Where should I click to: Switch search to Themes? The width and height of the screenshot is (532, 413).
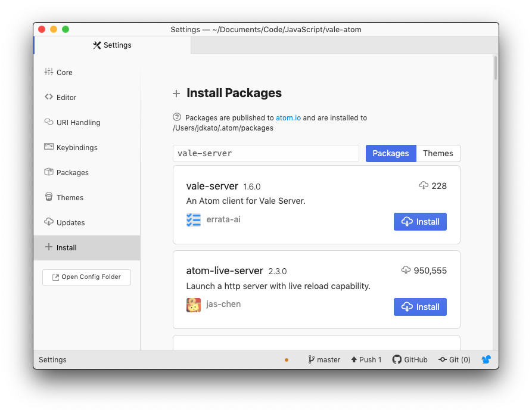pos(438,153)
